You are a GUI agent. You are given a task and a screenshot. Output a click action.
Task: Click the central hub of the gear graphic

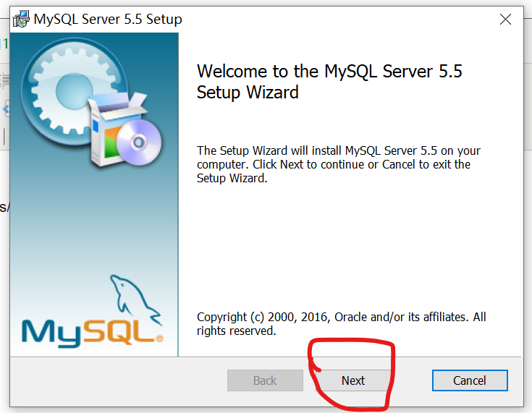[x=74, y=91]
